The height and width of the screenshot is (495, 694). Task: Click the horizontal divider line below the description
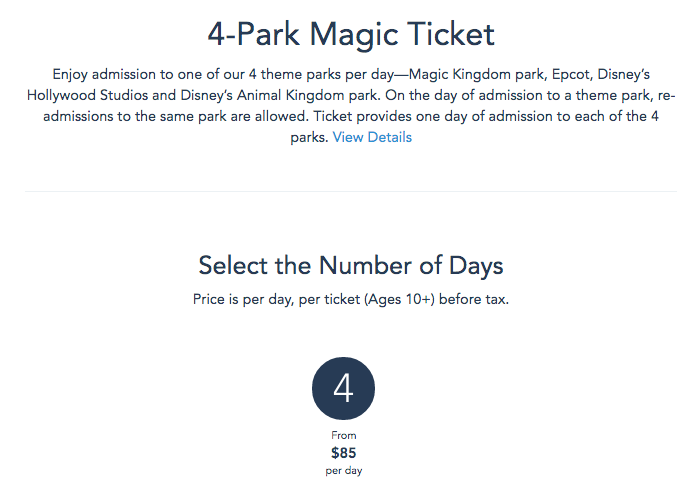point(350,191)
